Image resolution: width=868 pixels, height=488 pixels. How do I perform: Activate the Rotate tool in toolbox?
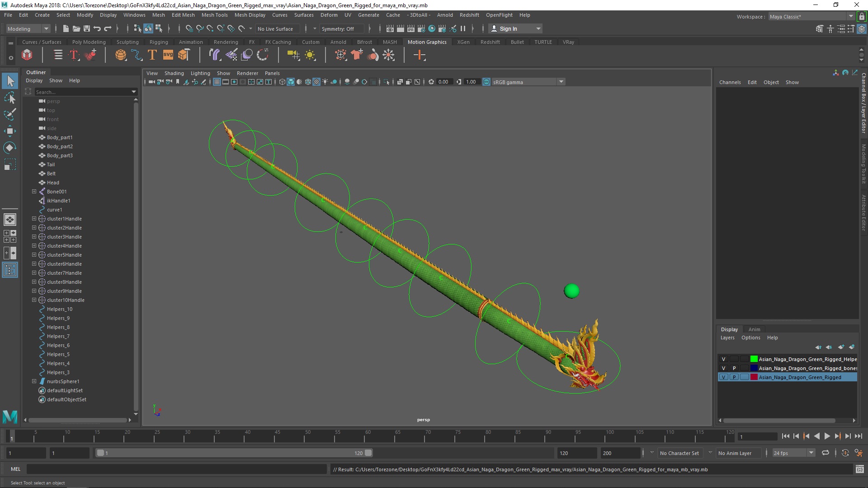(x=10, y=148)
